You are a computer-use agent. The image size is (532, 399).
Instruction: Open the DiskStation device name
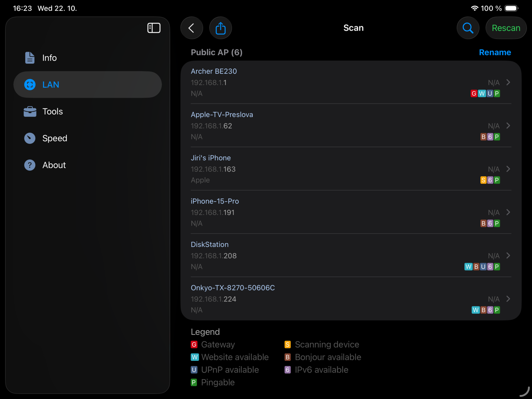coord(210,244)
